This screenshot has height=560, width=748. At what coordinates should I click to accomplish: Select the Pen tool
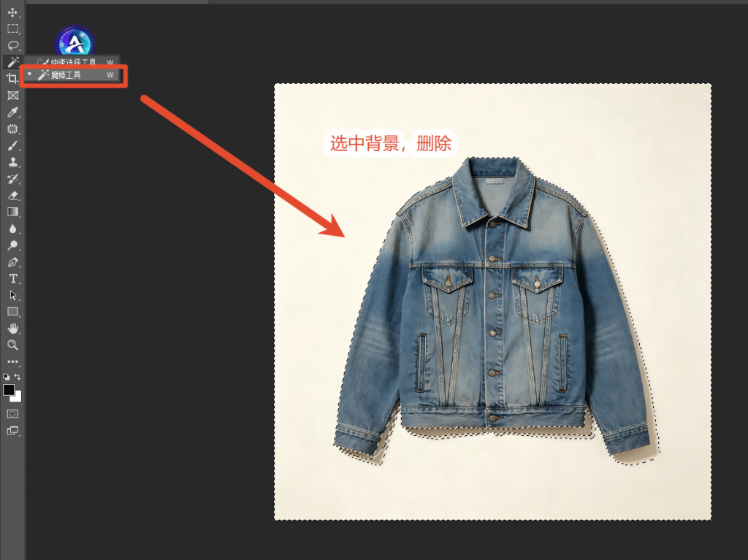pos(13,262)
